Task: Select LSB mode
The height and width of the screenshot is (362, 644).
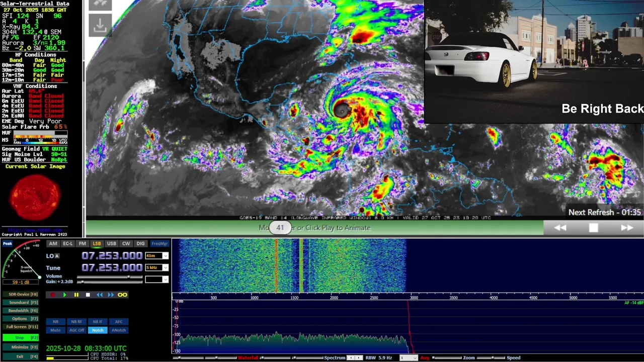Action: (x=97, y=243)
